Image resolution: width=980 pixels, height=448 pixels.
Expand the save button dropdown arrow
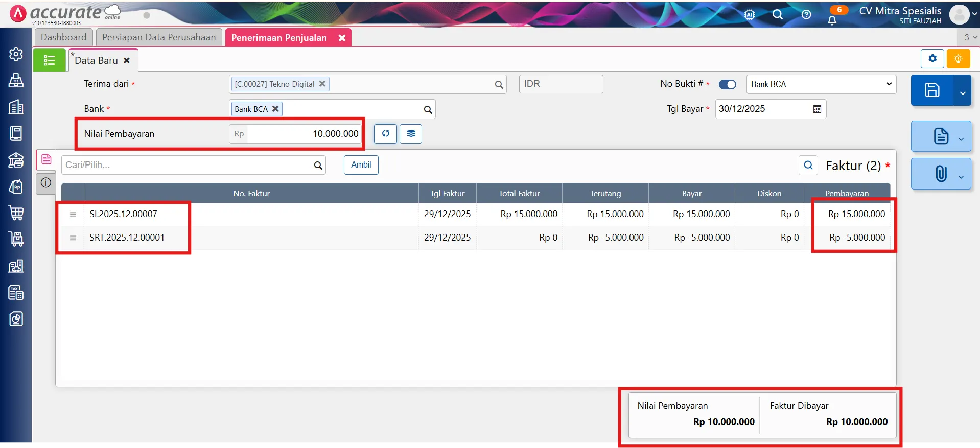coord(962,92)
